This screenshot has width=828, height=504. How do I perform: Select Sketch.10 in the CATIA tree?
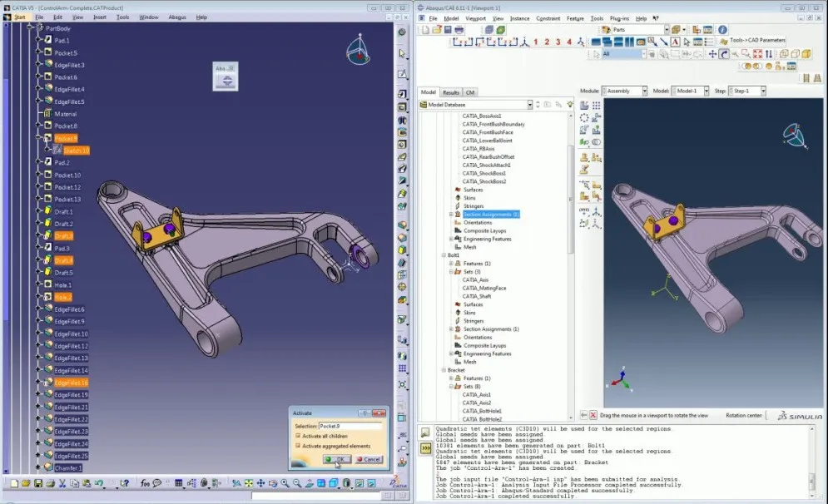(x=76, y=151)
